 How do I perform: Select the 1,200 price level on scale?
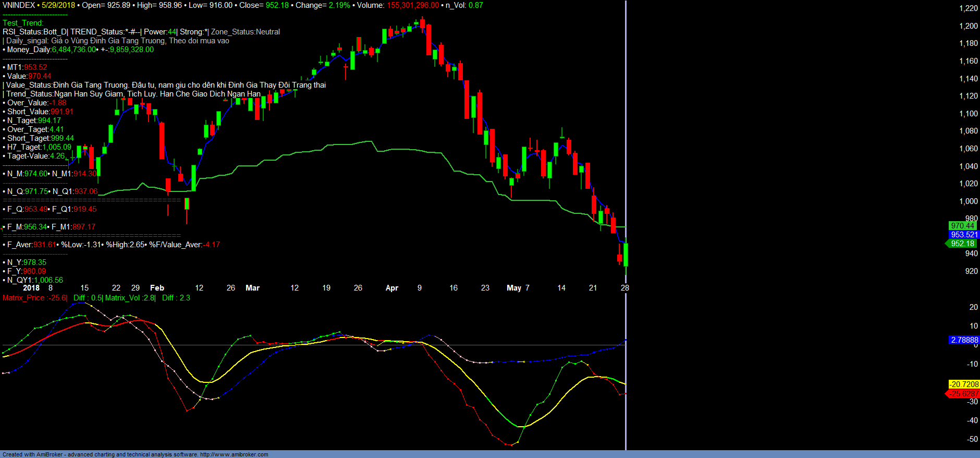pyautogui.click(x=968, y=26)
